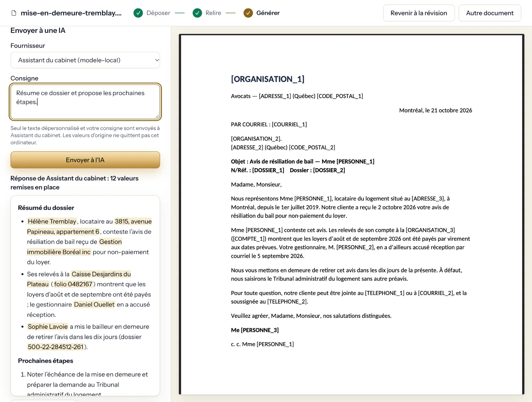Click highlighted landlord name Gestion
The height and width of the screenshot is (402, 532).
110,242
